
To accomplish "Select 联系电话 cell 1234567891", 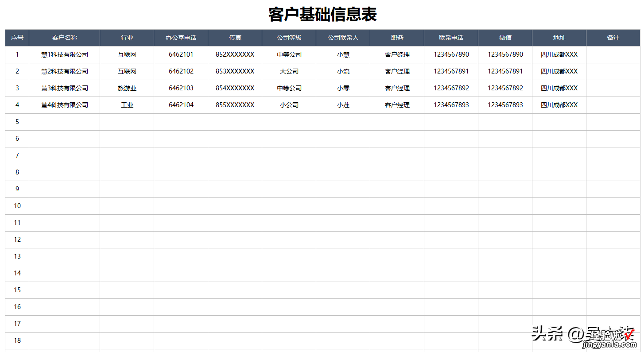I will [x=451, y=71].
